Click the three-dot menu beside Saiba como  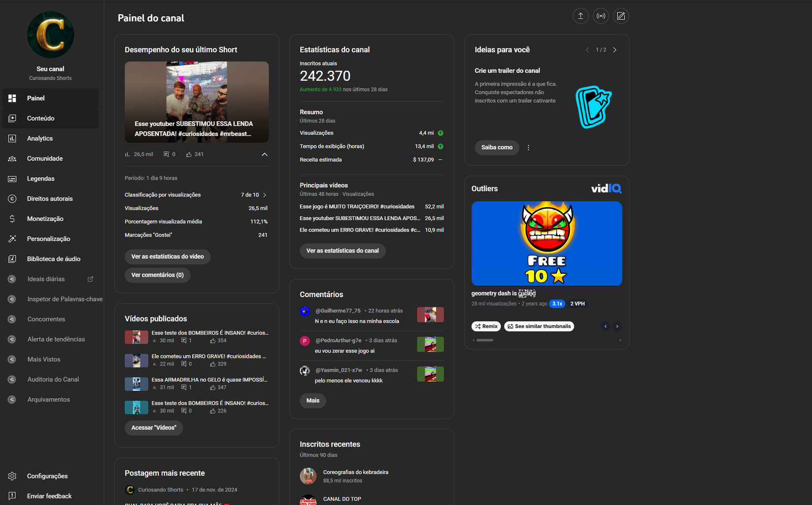(x=528, y=148)
